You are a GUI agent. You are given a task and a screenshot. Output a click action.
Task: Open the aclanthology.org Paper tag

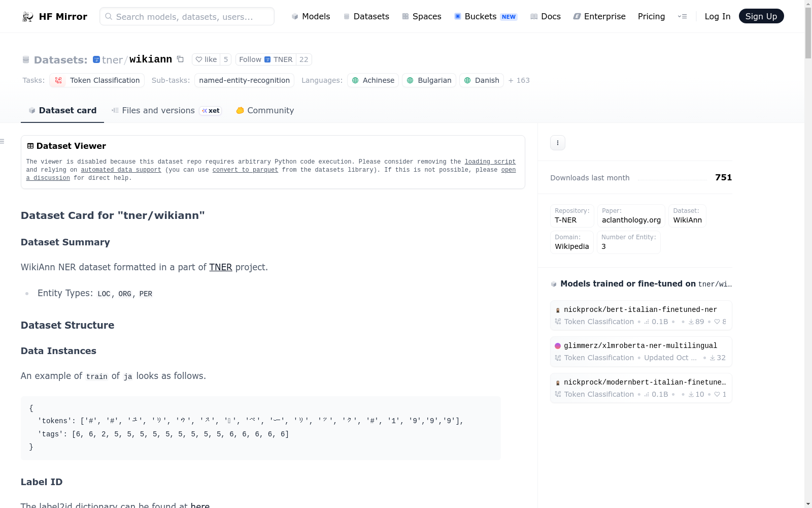pyautogui.click(x=631, y=216)
